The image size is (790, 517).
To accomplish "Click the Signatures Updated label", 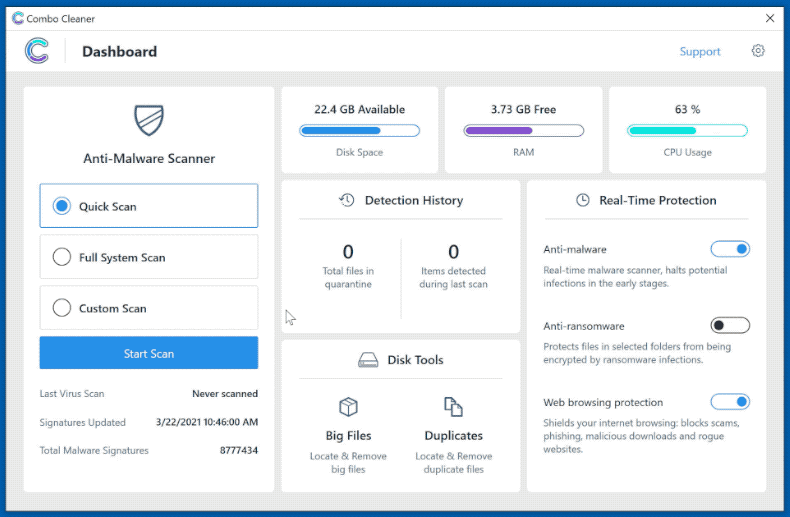I will (83, 422).
